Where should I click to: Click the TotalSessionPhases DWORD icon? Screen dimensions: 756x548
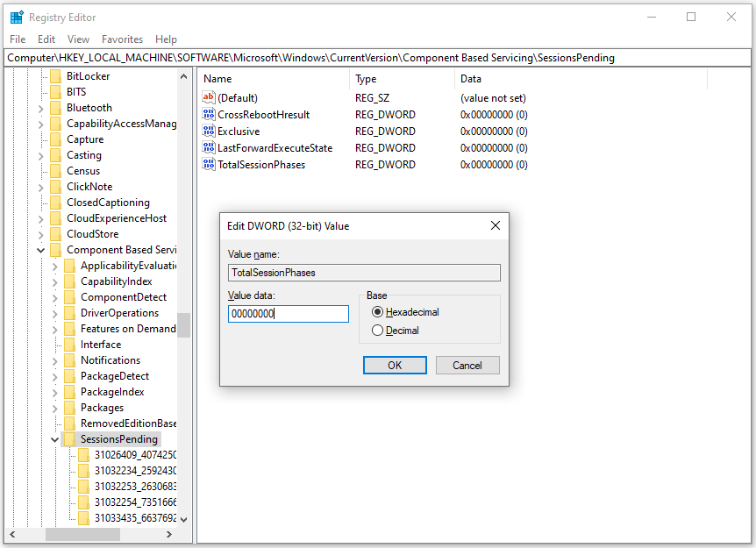pyautogui.click(x=208, y=164)
